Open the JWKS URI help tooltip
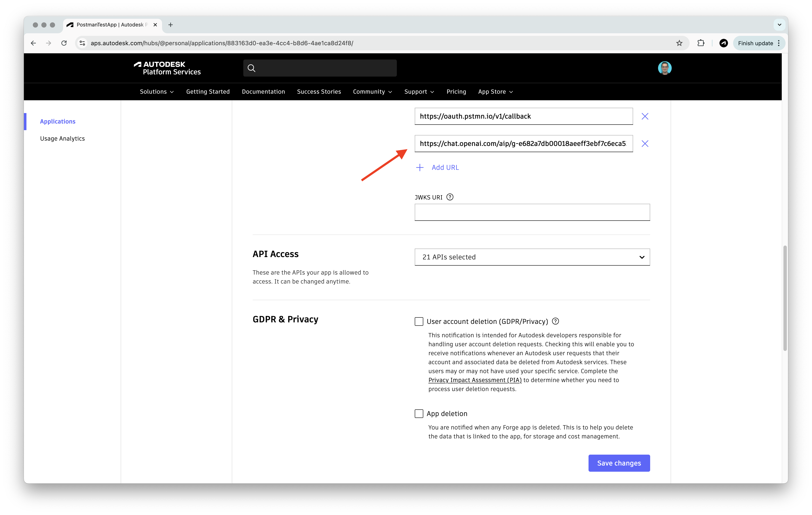 tap(450, 197)
